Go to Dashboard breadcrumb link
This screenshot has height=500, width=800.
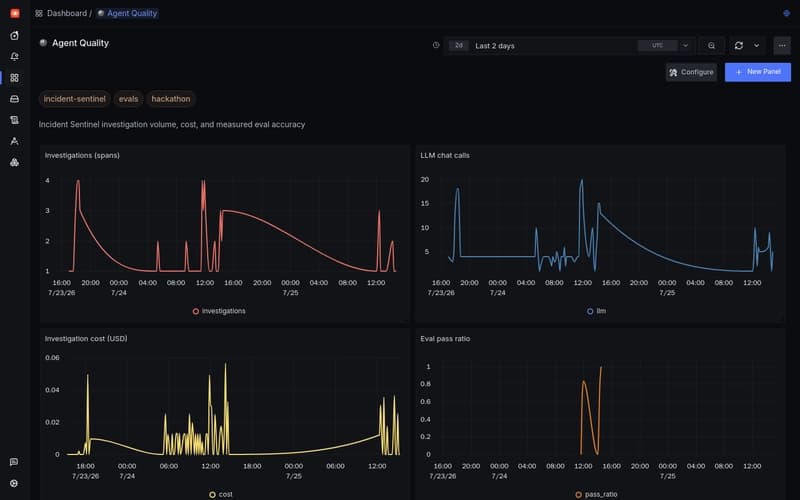pyautogui.click(x=67, y=13)
